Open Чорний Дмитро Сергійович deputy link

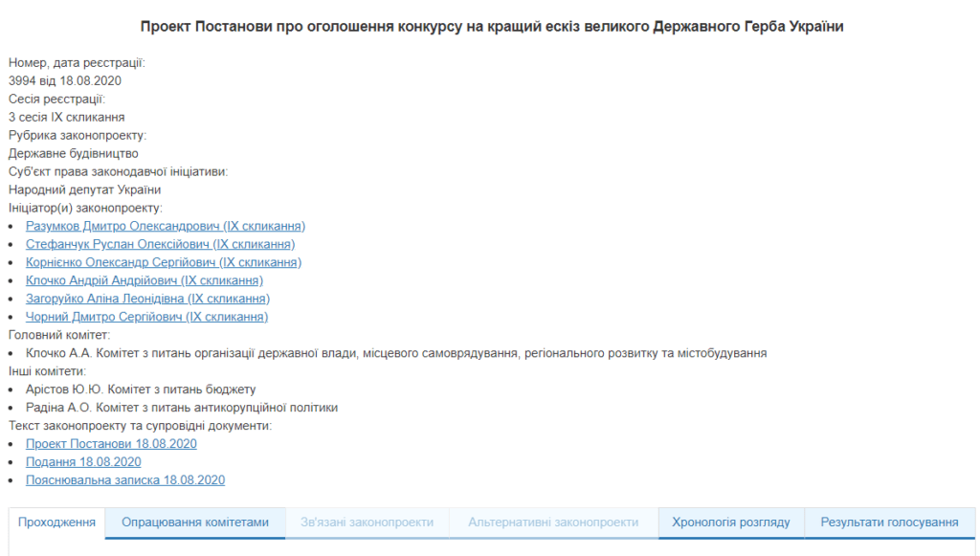[146, 317]
